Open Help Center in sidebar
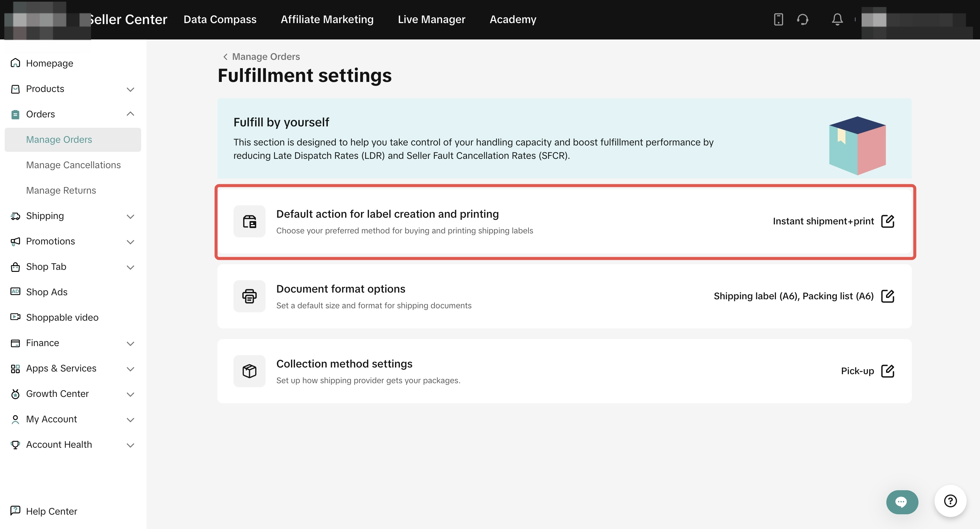The width and height of the screenshot is (980, 529). click(x=52, y=511)
